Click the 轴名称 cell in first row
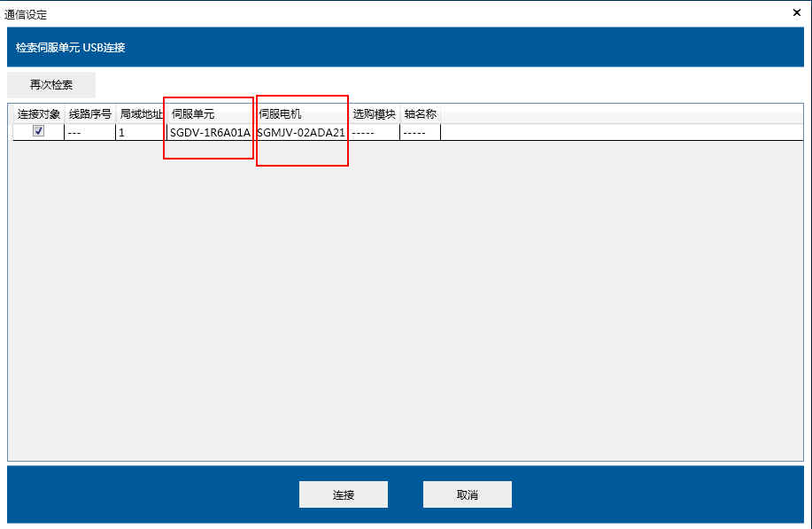This screenshot has width=812, height=529. click(420, 132)
